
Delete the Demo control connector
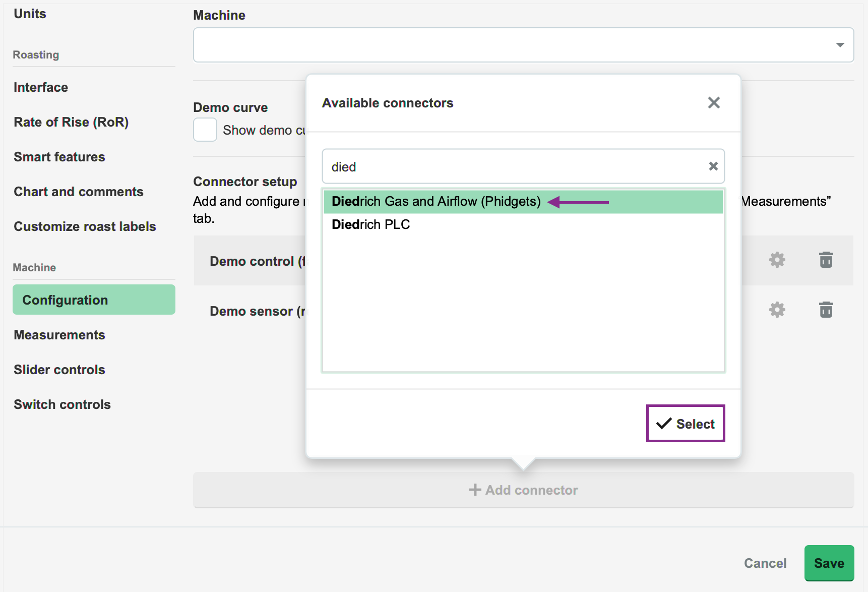pos(826,260)
